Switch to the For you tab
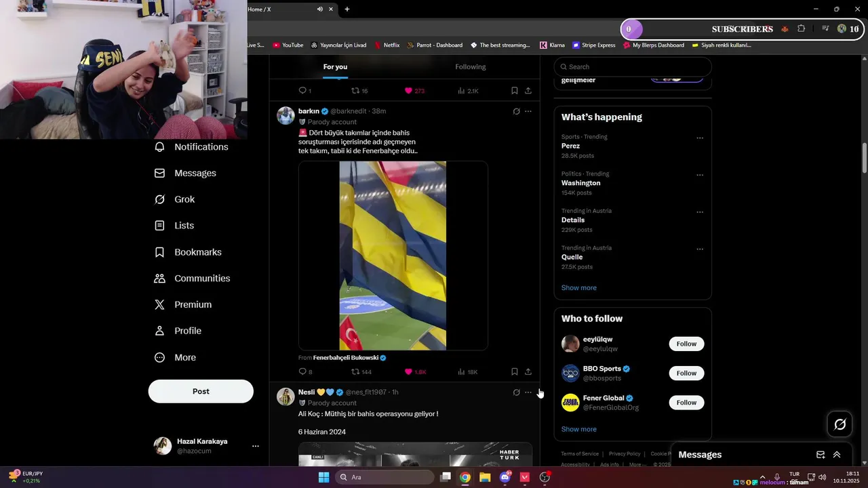 click(335, 67)
